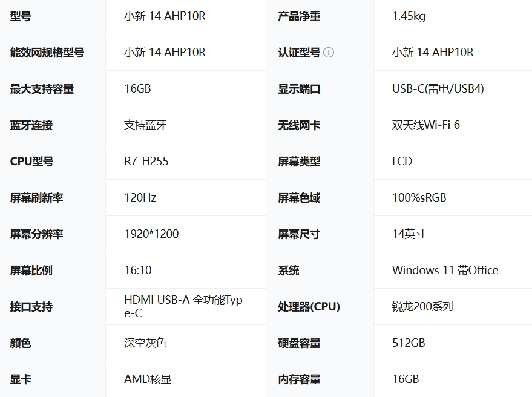Image resolution: width=532 pixels, height=397 pixels.
Task: Click the 系统 label
Action: coord(288,271)
